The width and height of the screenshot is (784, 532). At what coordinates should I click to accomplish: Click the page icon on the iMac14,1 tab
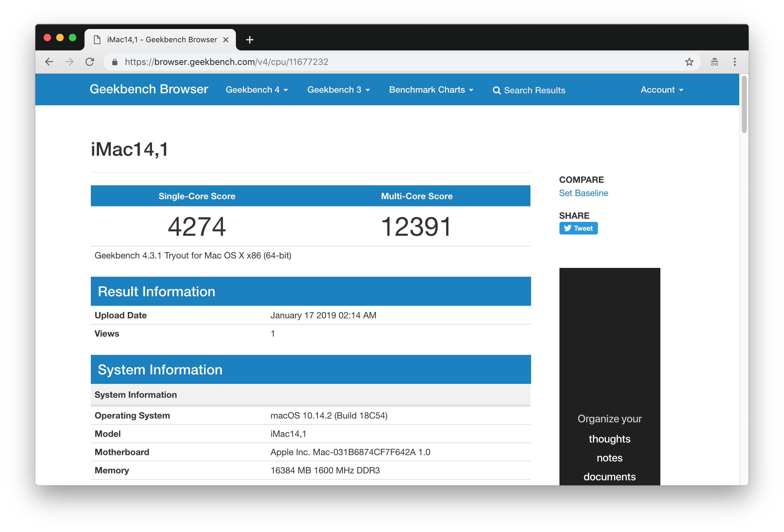pos(97,40)
